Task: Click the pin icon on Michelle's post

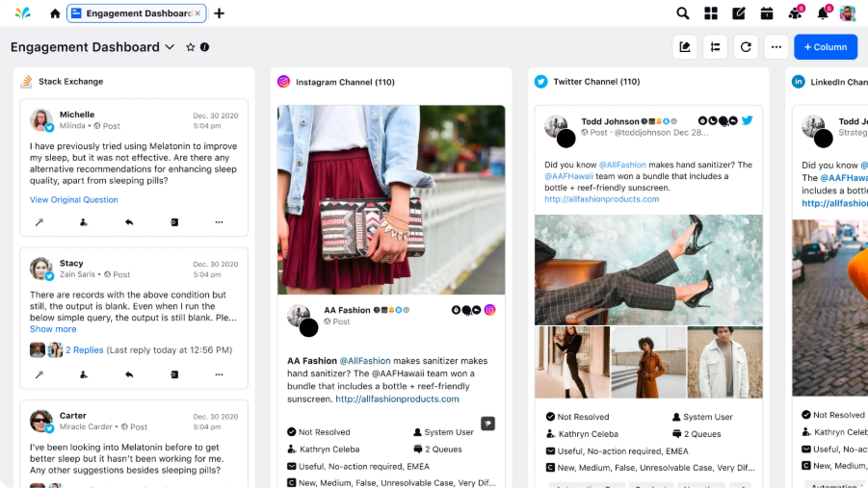Action: pos(39,222)
